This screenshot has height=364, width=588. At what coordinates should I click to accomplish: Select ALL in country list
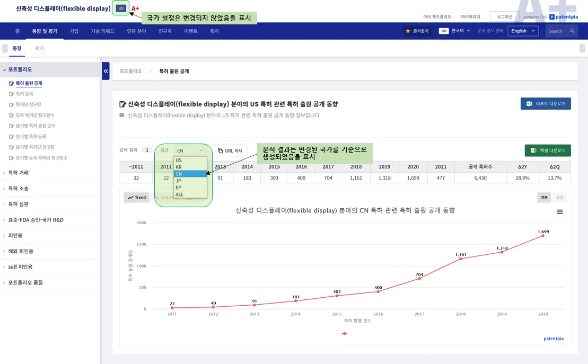click(190, 194)
